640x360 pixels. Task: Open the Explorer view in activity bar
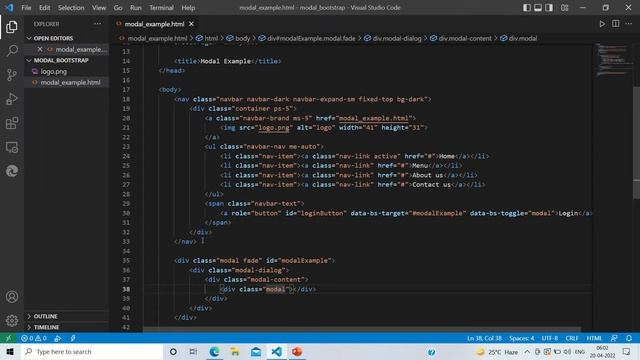(x=12, y=27)
